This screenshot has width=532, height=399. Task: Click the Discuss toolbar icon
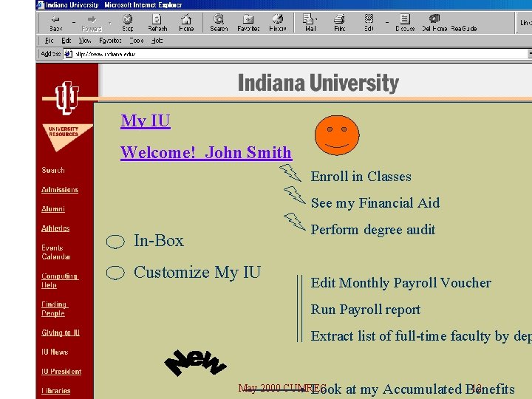pos(405,18)
